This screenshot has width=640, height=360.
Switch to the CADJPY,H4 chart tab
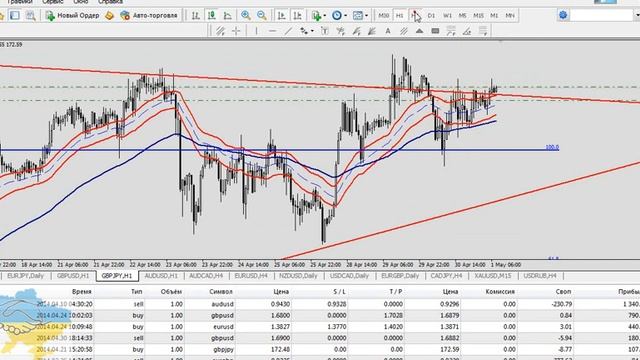point(446,276)
